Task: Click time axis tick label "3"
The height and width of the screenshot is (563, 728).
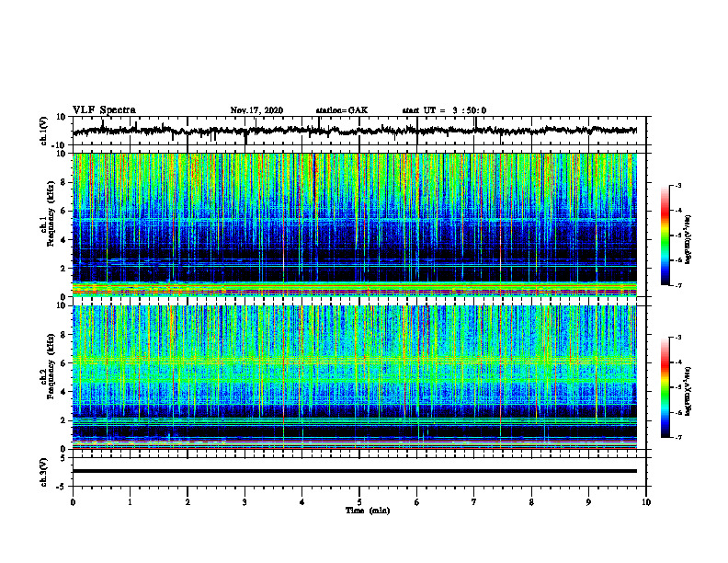Action: (x=245, y=502)
